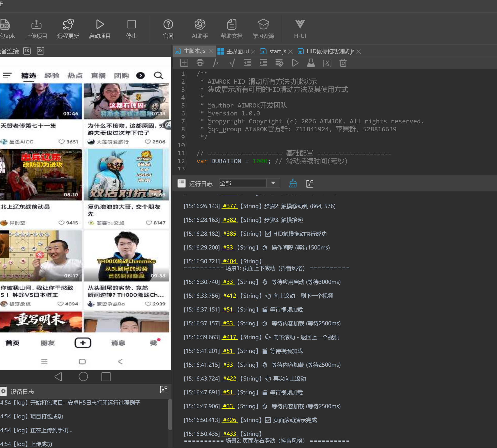497x448 pixels.
Task: Open search in the phone app
Action: pyautogui.click(x=159, y=76)
